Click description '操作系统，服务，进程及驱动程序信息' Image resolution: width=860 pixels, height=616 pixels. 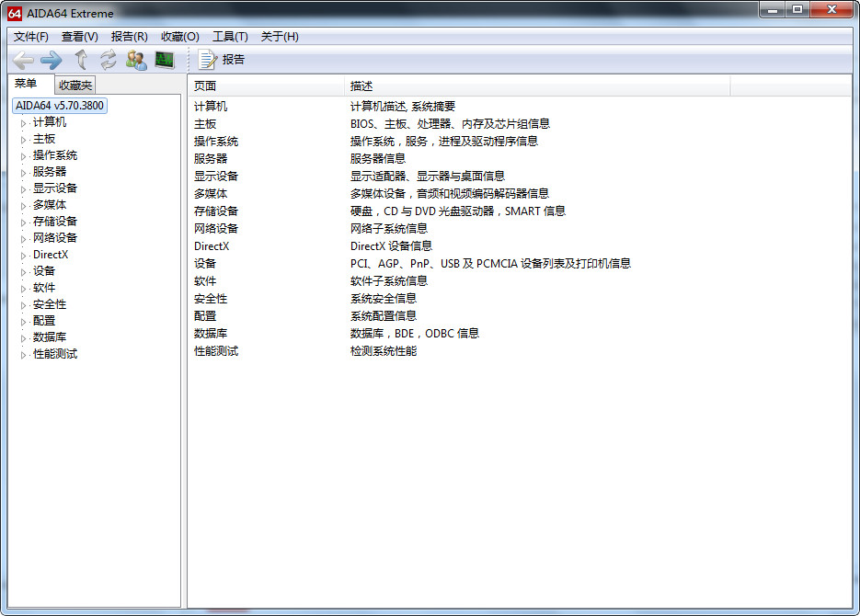[x=443, y=142]
